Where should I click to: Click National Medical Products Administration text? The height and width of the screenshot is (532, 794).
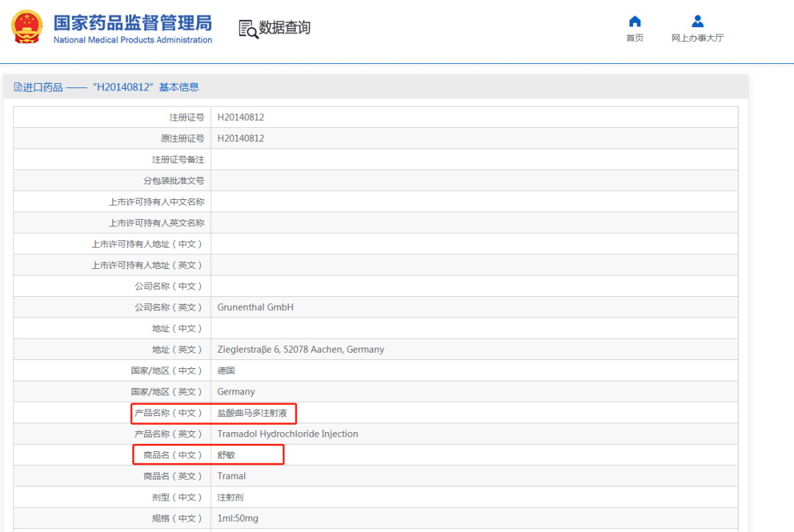[x=132, y=40]
